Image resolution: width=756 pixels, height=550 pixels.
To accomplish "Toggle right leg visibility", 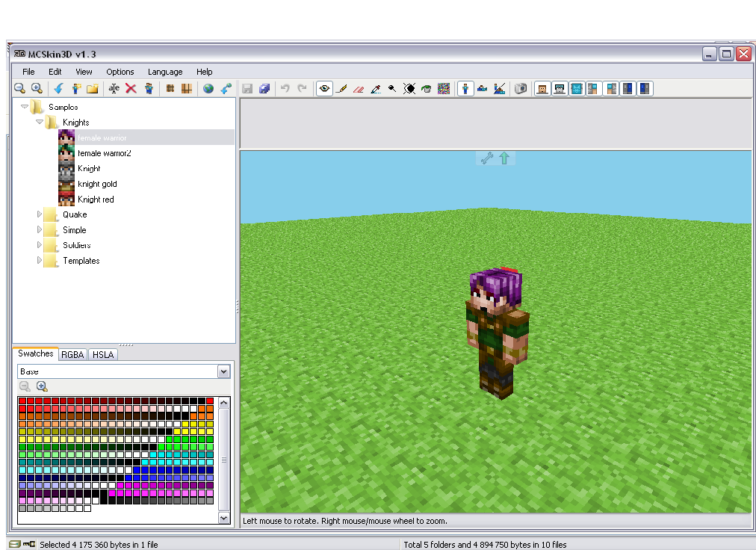I will [645, 88].
